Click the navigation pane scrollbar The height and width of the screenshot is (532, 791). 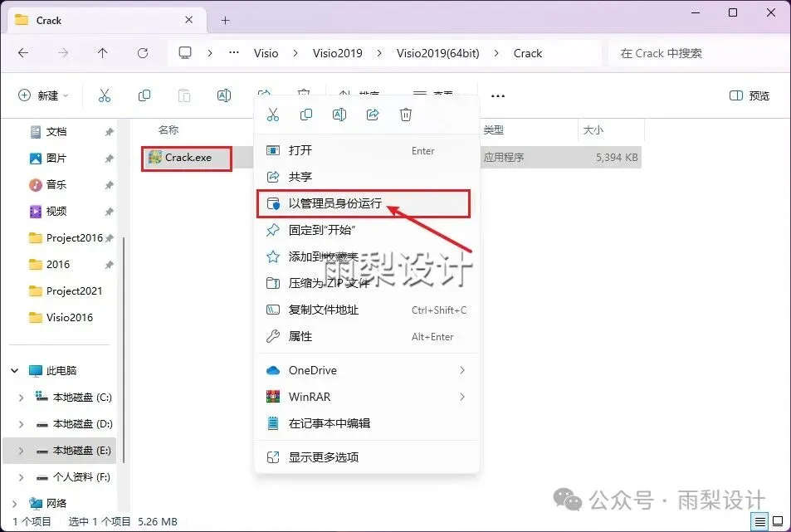click(x=123, y=349)
